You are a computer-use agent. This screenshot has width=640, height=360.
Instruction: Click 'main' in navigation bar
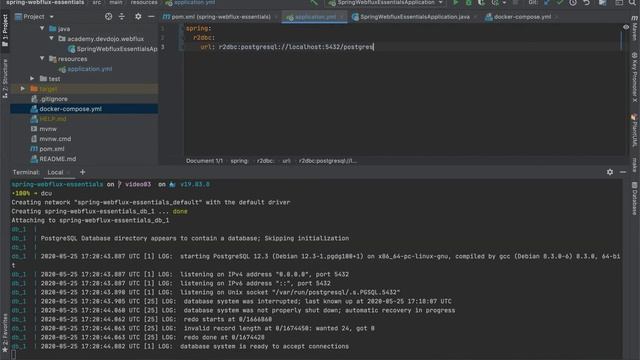point(116,2)
